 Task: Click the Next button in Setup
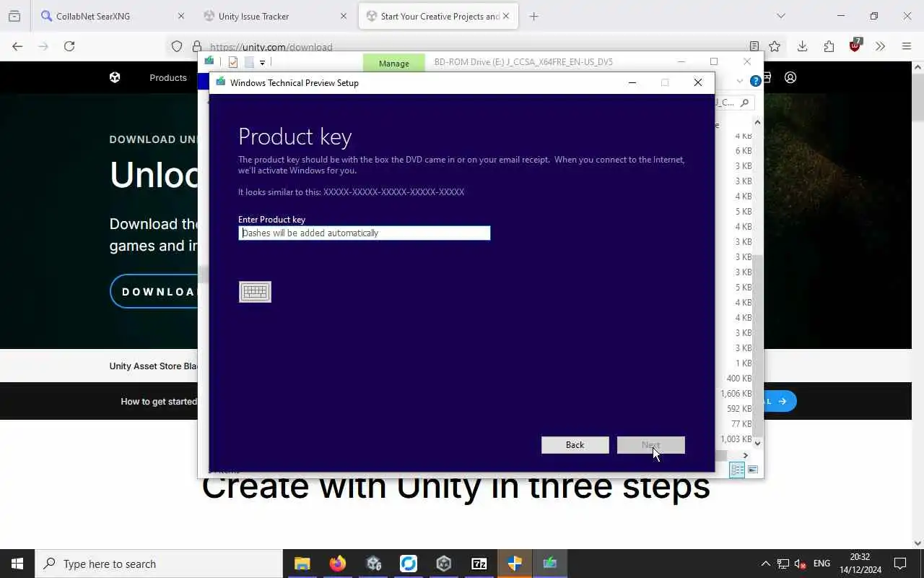coord(650,445)
